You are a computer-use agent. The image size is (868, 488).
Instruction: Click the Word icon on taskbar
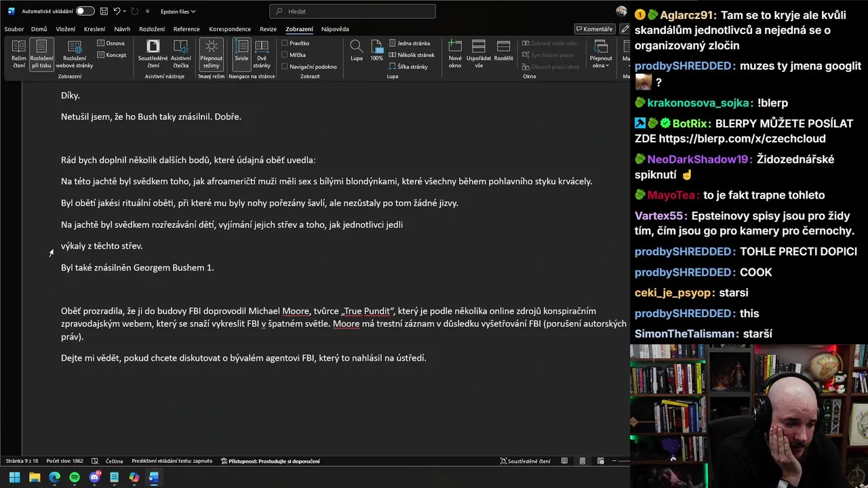[x=154, y=477]
